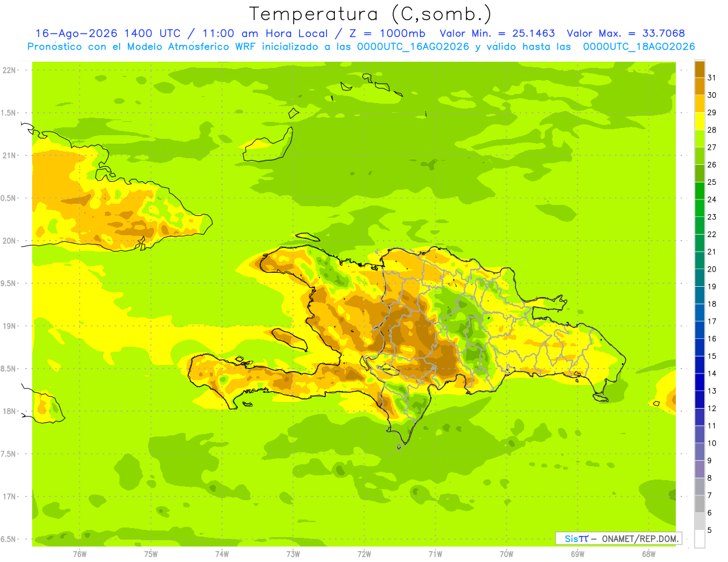Click the legend value '11'
Viewport: 728px width, 562px height.
(712, 426)
